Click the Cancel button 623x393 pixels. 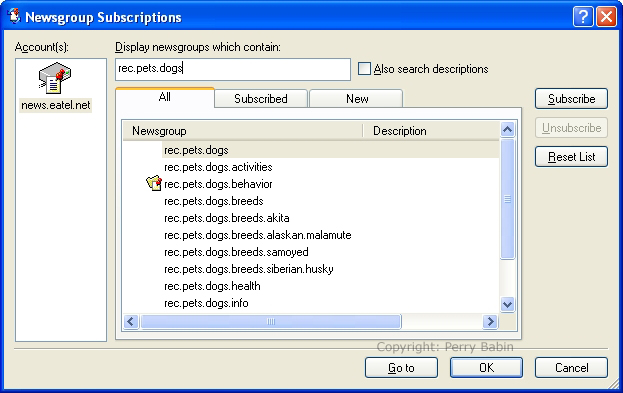571,368
